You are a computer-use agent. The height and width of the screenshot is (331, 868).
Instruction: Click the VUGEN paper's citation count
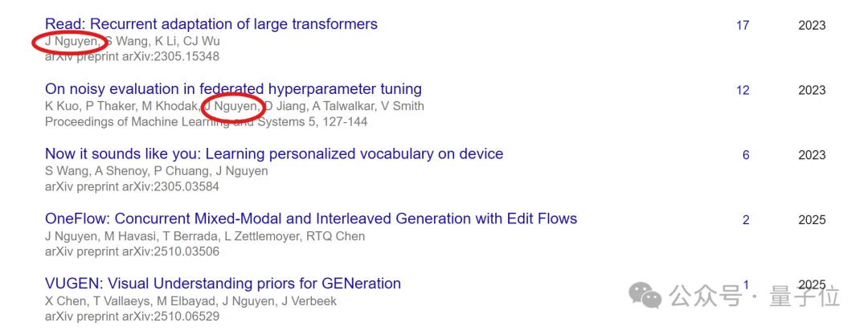click(x=746, y=284)
